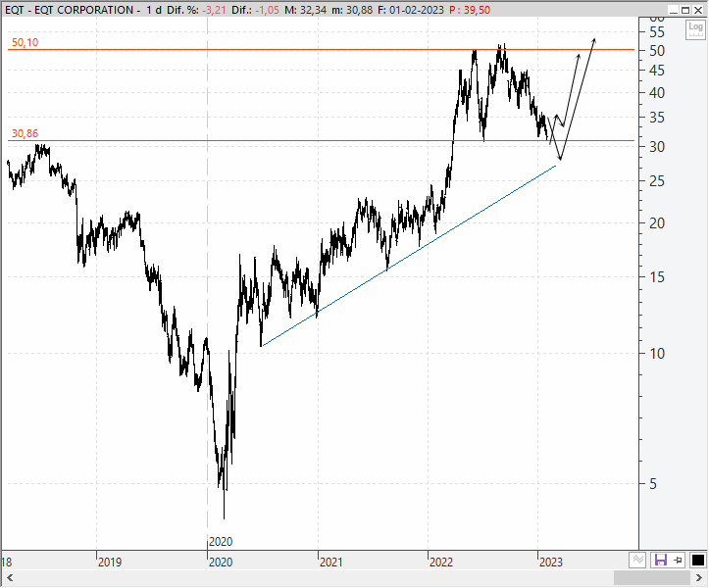This screenshot has height=588, width=709.
Task: Click the 2019 label on time axis
Action: click(x=110, y=562)
